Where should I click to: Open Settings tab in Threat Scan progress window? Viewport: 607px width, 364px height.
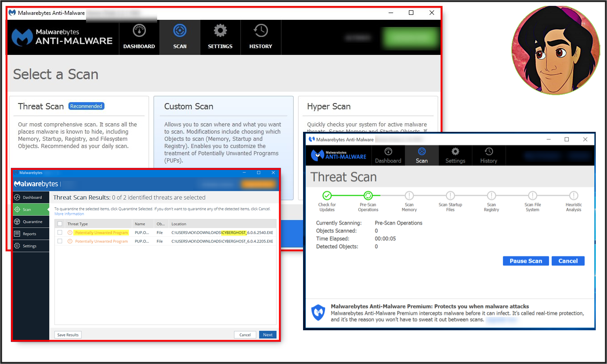[455, 156]
